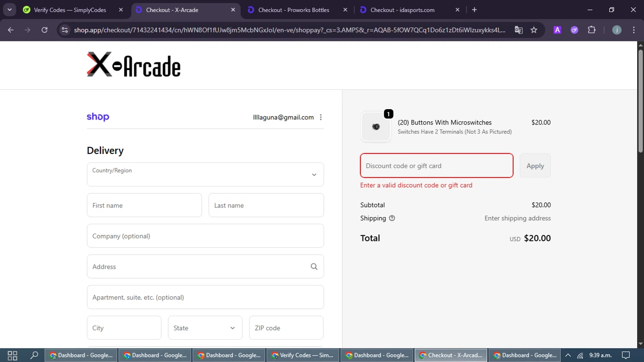Click "Enter shipping address" text
Image resolution: width=644 pixels, height=362 pixels.
pyautogui.click(x=517, y=218)
